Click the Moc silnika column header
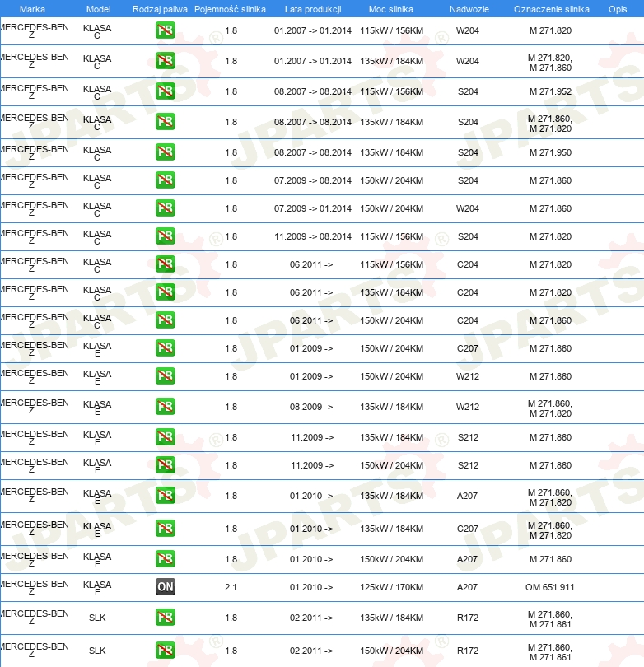The height and width of the screenshot is (667, 644). pos(391,9)
